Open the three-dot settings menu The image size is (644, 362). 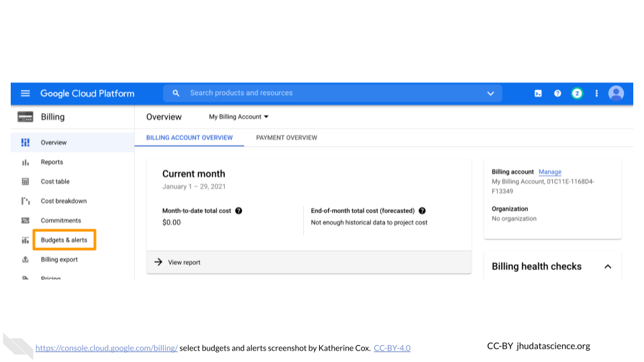[x=596, y=94]
